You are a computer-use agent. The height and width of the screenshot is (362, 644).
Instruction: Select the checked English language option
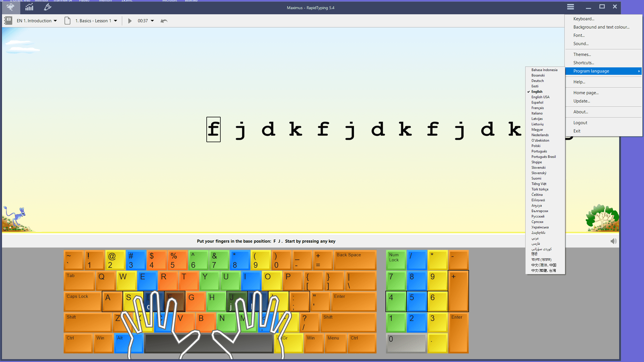(537, 92)
